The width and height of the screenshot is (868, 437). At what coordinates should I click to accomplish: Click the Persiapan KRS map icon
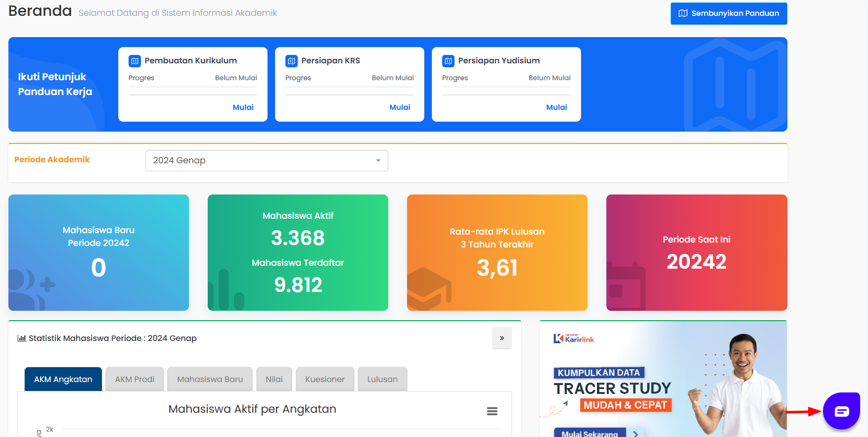pyautogui.click(x=291, y=61)
